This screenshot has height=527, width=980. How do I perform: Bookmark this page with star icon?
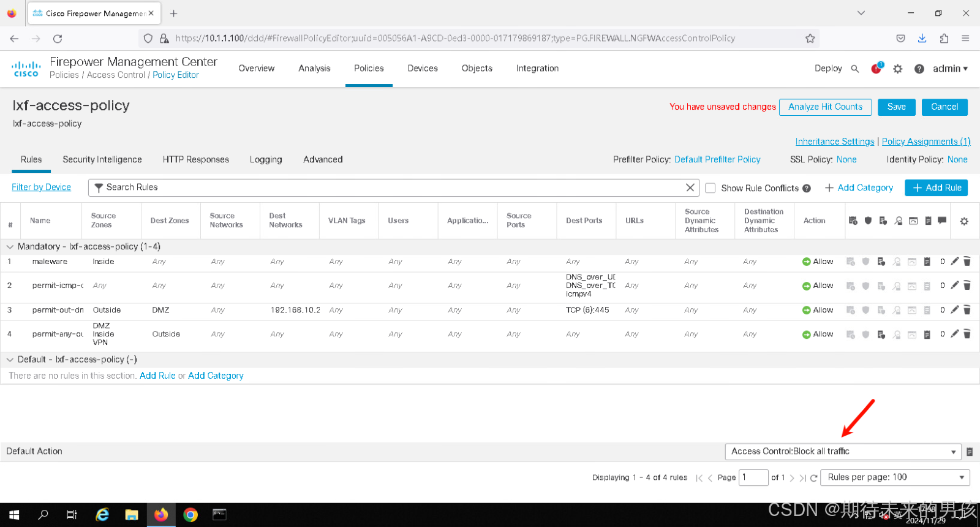(x=810, y=39)
